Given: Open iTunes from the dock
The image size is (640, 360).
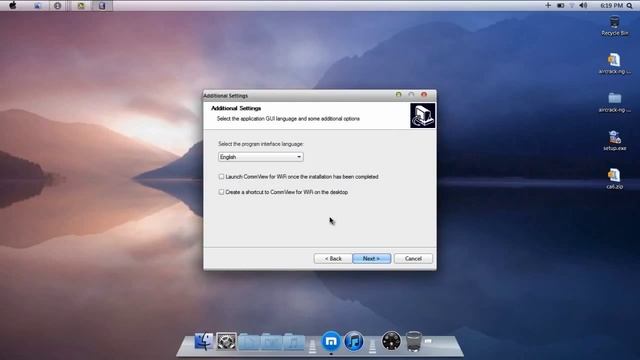Looking at the screenshot, I should click(x=354, y=341).
